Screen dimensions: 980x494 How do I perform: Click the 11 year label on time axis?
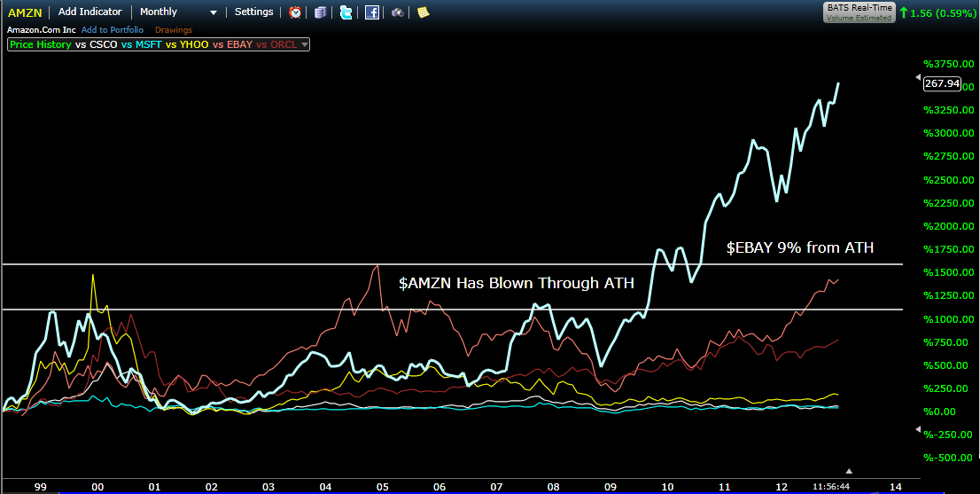click(725, 486)
